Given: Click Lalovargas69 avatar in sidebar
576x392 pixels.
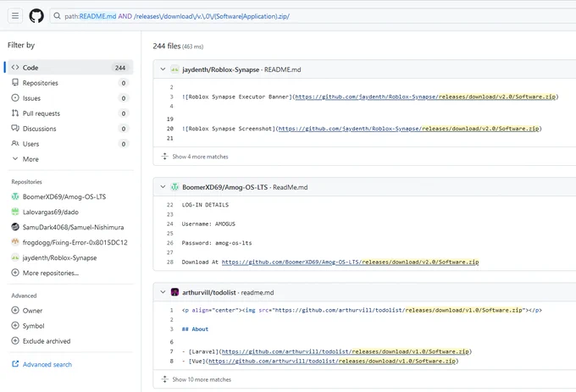Looking at the screenshot, I should coord(15,212).
